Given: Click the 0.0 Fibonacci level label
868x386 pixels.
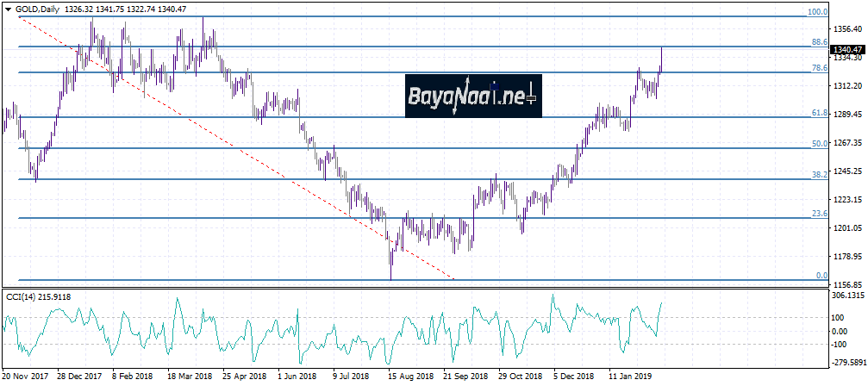Looking at the screenshot, I should tap(822, 276).
